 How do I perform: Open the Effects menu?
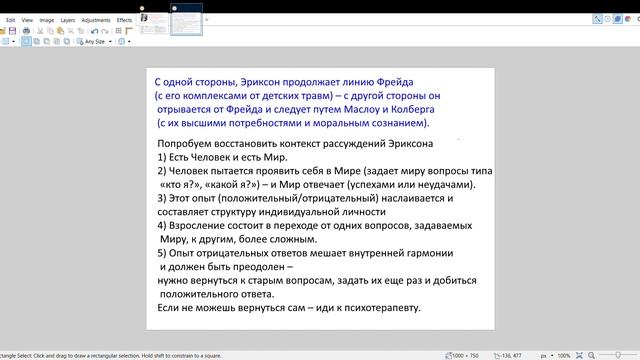(124, 20)
